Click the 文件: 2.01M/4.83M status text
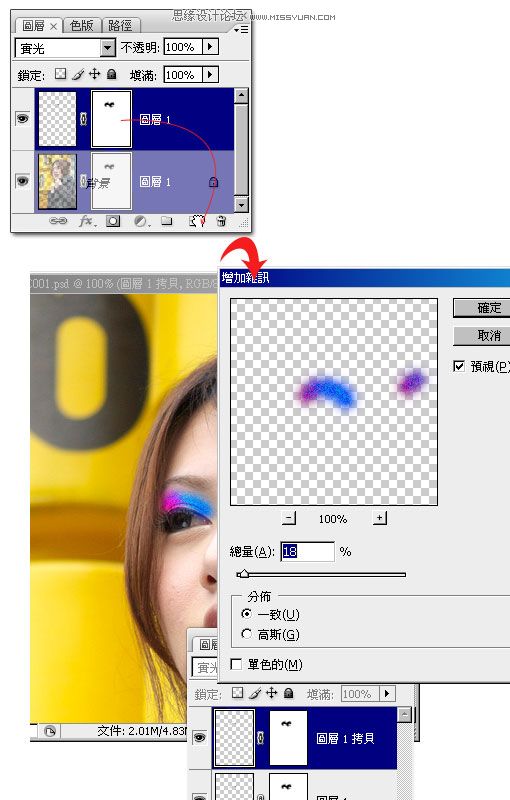The width and height of the screenshot is (510, 800). pyautogui.click(x=142, y=731)
